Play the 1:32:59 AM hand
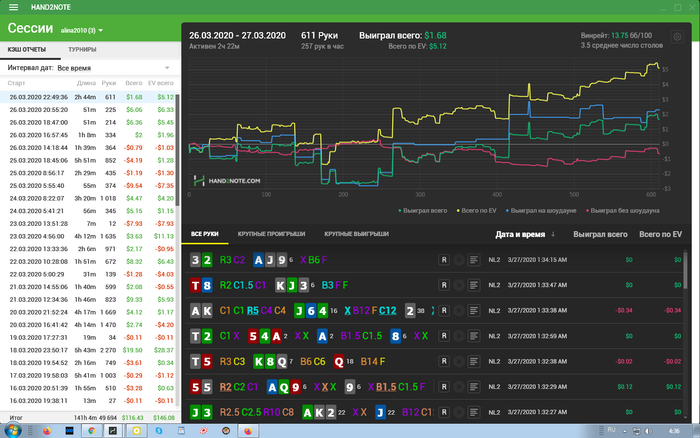This screenshot has height=438, width=700. click(x=458, y=336)
